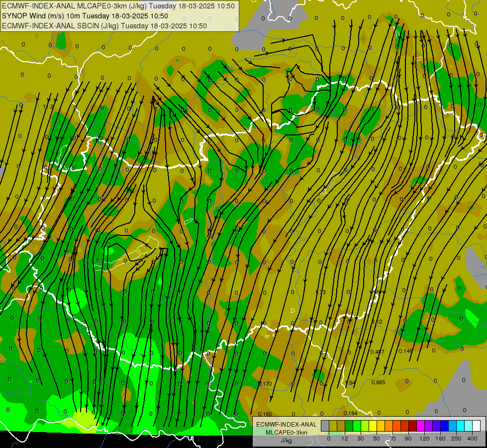
Task: Click the SYNOP Wind (m/s) 10m title line
Action: point(85,16)
